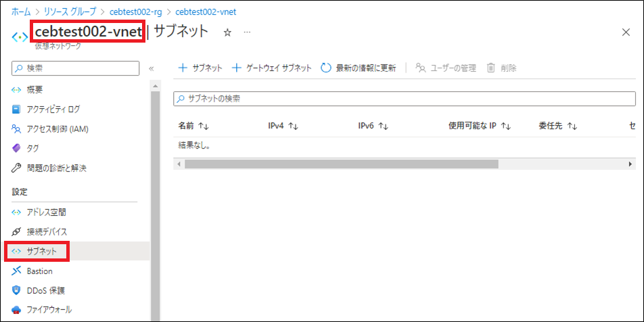Sort by IPv6 column header

tap(373, 126)
